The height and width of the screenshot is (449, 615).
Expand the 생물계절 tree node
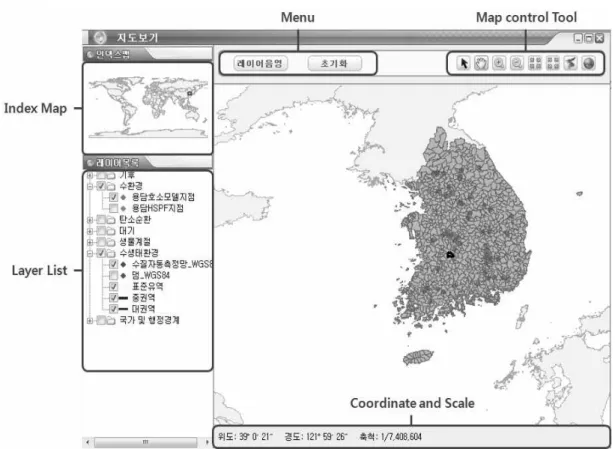pos(90,242)
